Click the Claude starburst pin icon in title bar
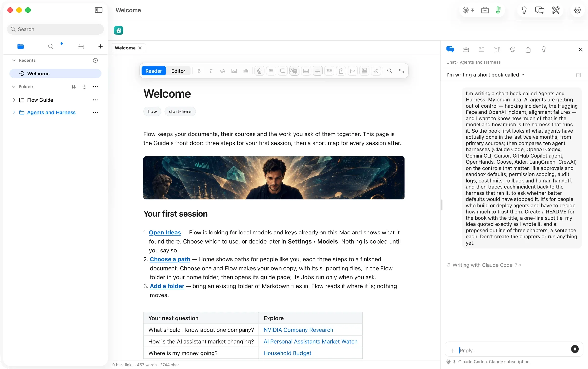 [468, 10]
